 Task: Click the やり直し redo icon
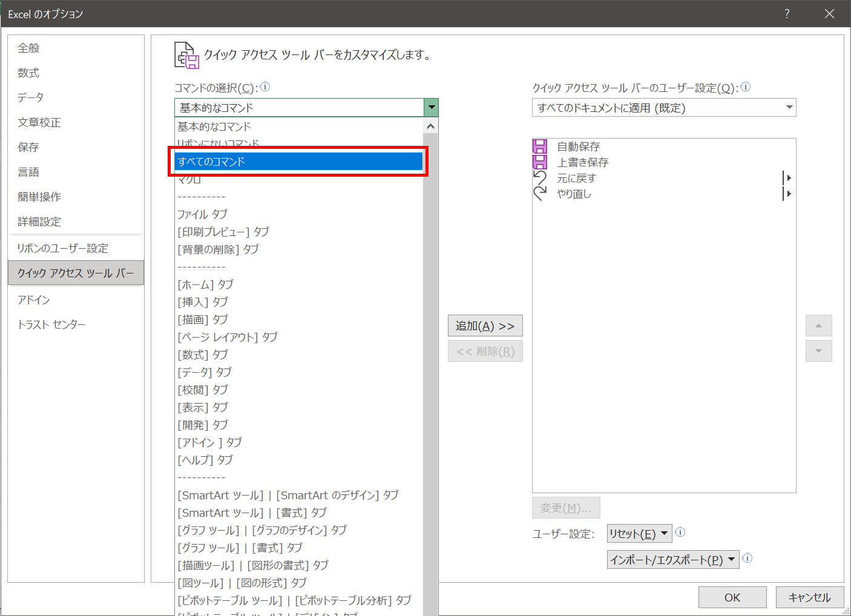point(540,194)
